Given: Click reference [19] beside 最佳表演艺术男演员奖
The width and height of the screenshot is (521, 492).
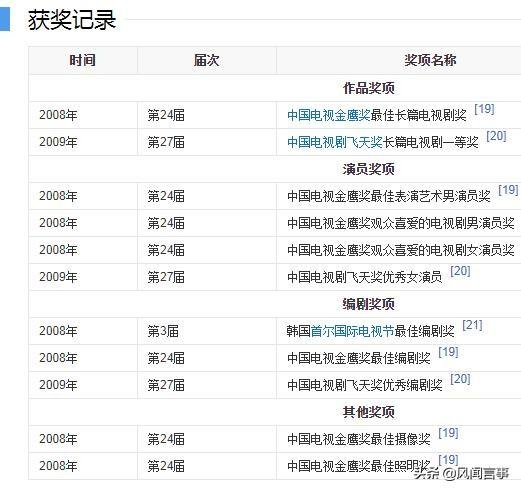Looking at the screenshot, I should 508,190.
